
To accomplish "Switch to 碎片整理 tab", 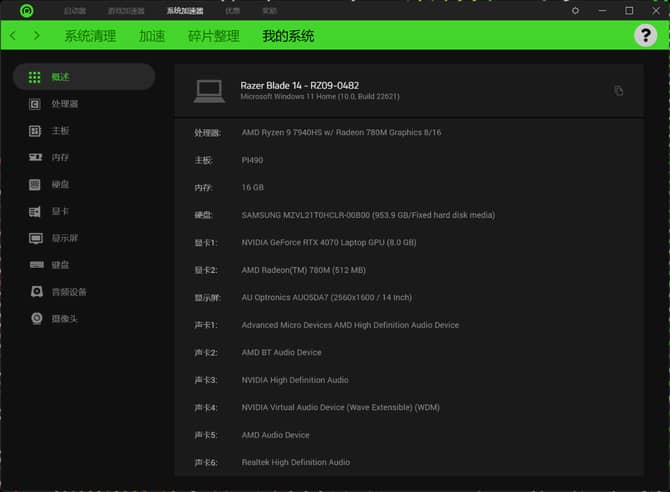I will click(x=214, y=36).
